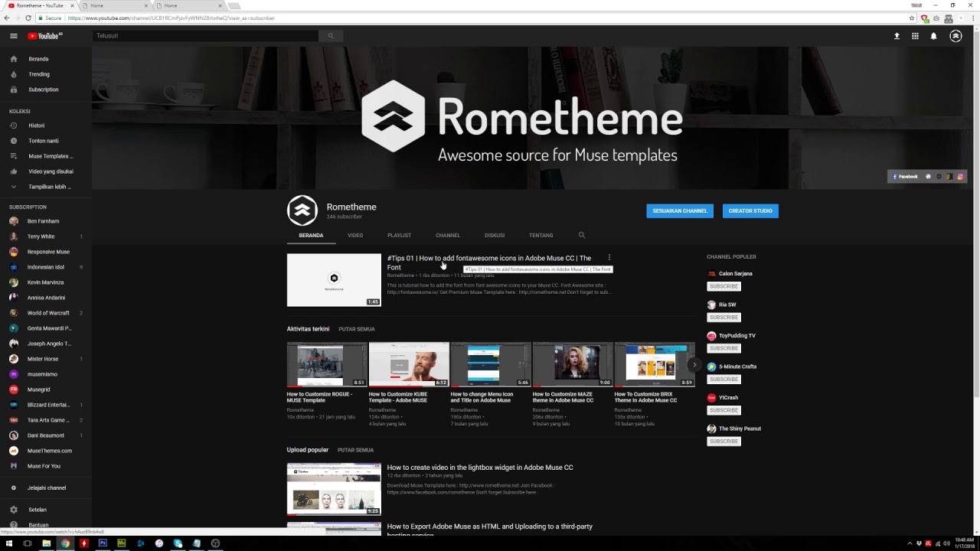980x551 pixels.
Task: Switch to the CHANNEL tab
Action: [x=448, y=236]
